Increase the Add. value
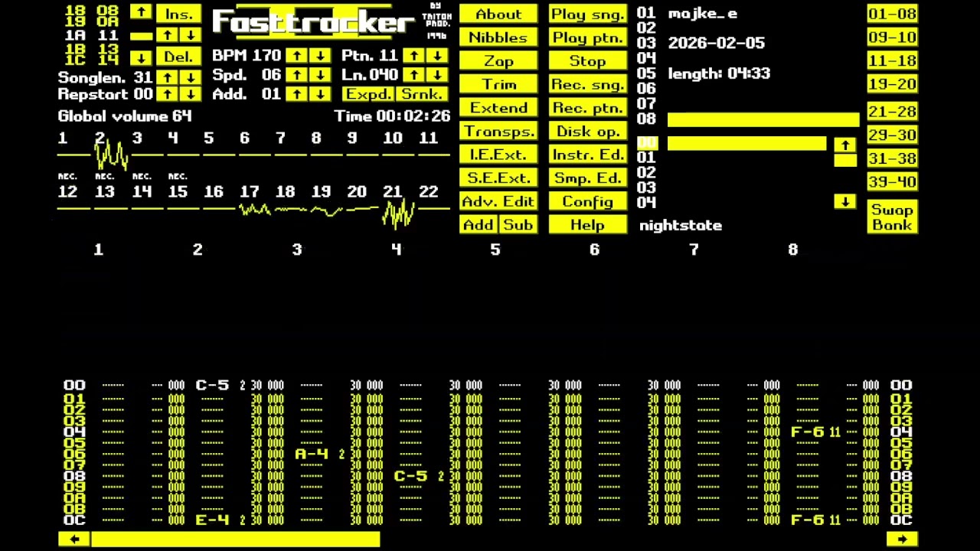Screen dimensions: 980x551 point(296,94)
